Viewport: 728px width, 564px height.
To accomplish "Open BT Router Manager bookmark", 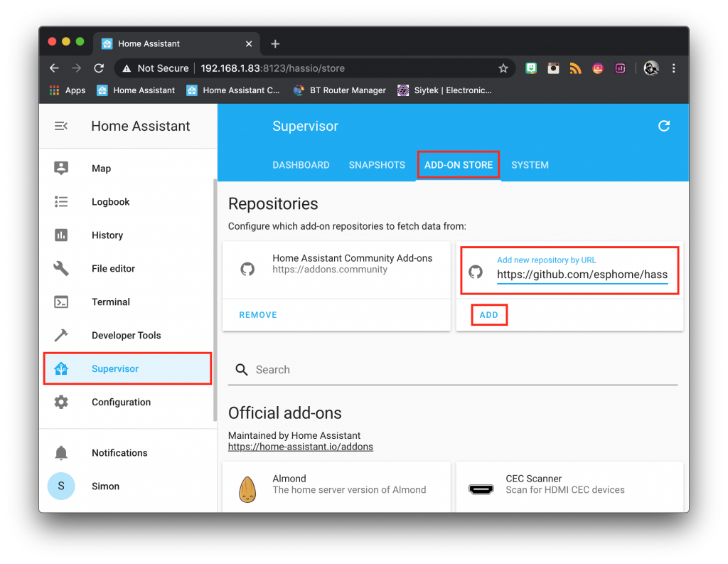I will tap(340, 90).
